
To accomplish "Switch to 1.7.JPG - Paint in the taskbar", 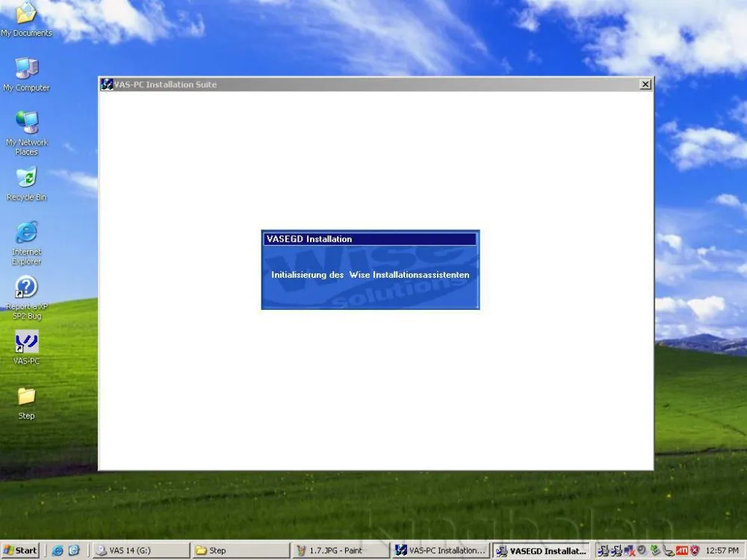I will [341, 550].
